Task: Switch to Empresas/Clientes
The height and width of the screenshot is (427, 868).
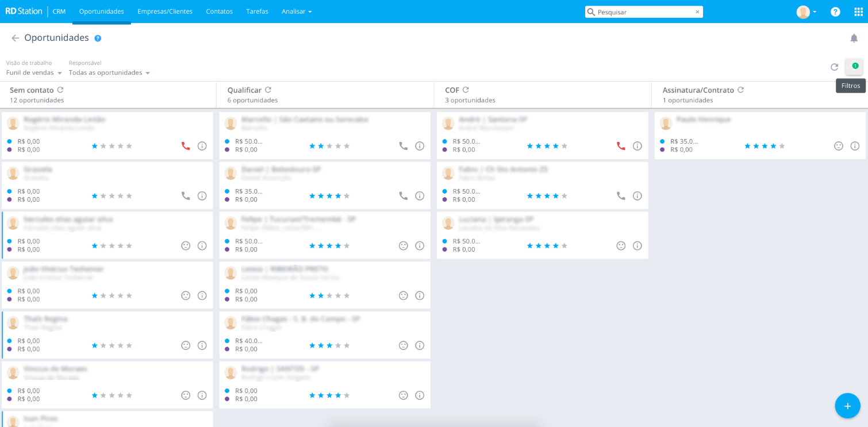Action: 165,11
